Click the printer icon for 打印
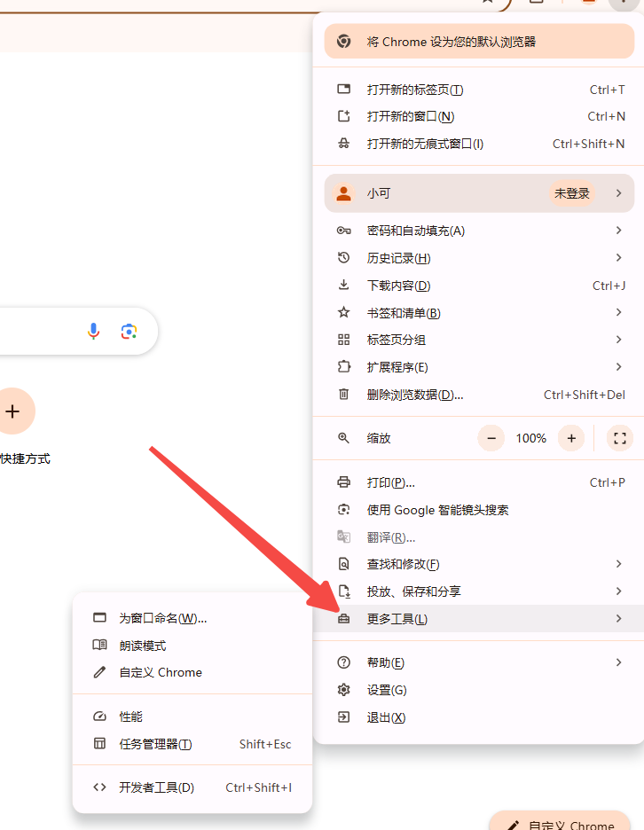This screenshot has height=830, width=644. (344, 482)
